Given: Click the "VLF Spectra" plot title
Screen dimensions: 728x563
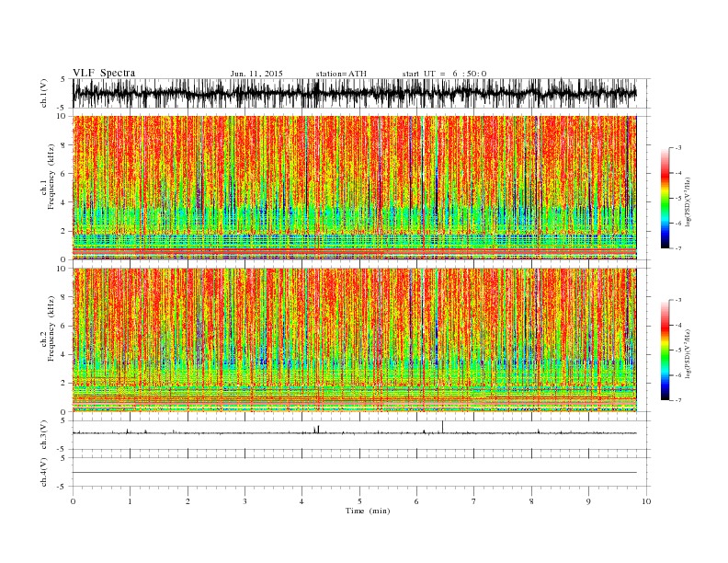Looking at the screenshot, I should [104, 73].
